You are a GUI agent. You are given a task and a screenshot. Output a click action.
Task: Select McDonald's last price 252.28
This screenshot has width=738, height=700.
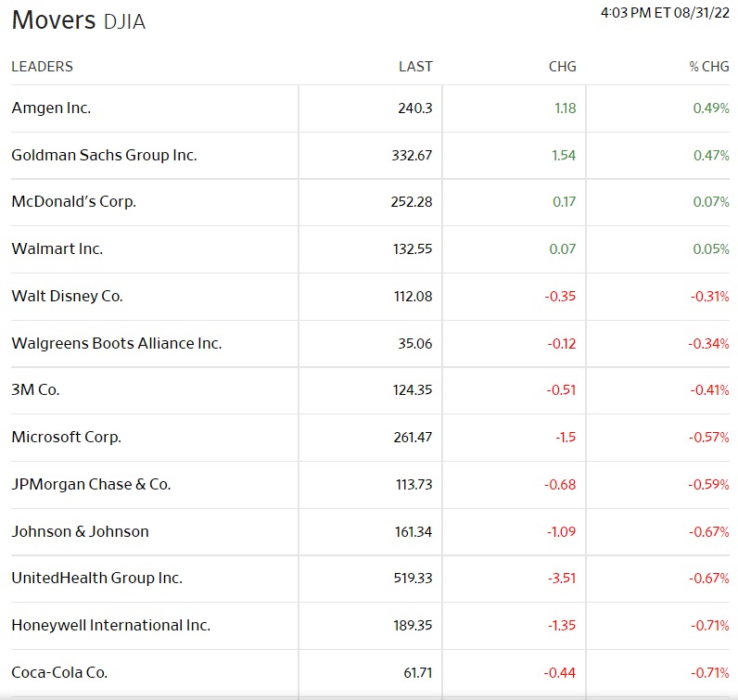412,201
